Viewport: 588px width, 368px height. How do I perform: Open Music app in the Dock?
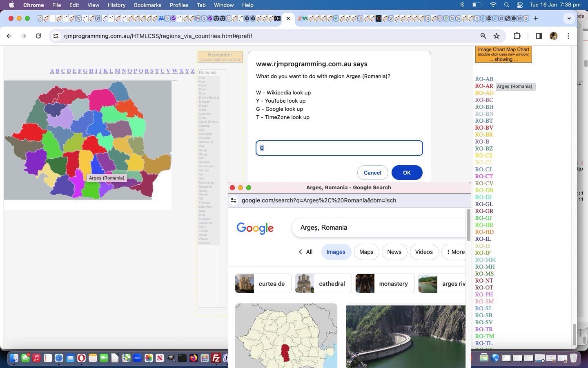click(x=36, y=358)
